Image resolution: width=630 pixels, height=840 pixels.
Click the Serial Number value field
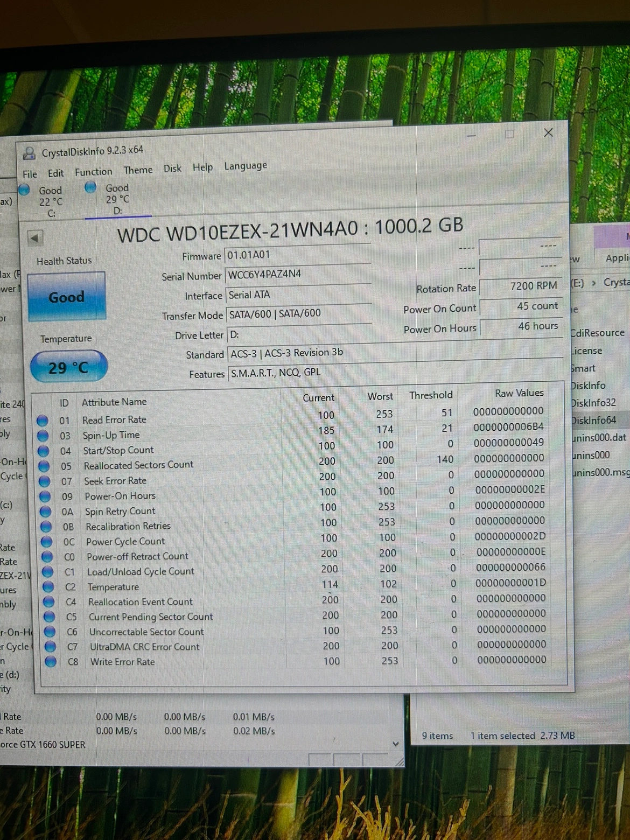coord(298,274)
